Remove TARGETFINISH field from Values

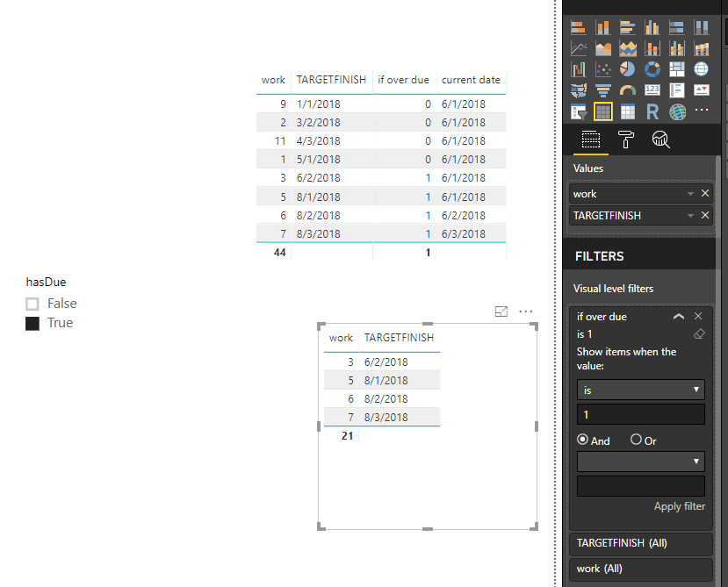pyautogui.click(x=705, y=215)
